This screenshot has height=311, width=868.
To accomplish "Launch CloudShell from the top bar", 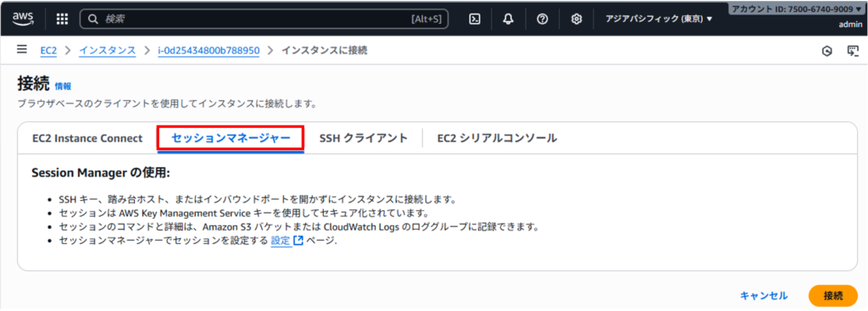I will click(475, 19).
